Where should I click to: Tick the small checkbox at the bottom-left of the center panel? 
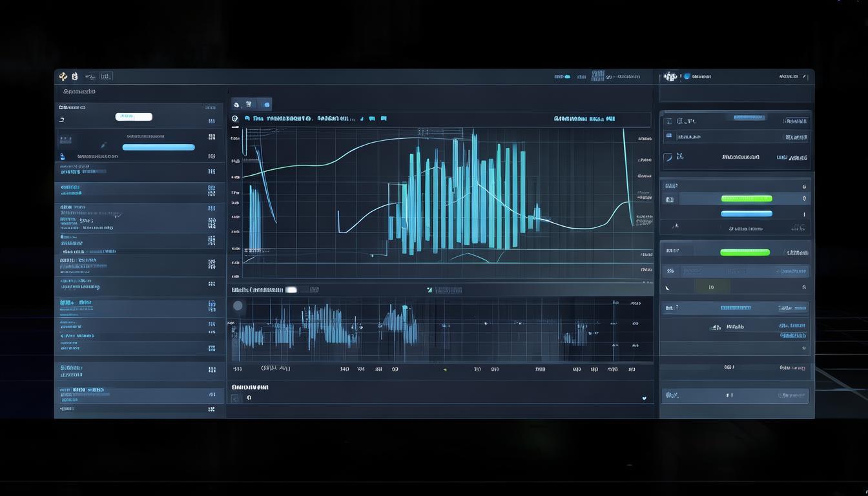pyautogui.click(x=235, y=398)
